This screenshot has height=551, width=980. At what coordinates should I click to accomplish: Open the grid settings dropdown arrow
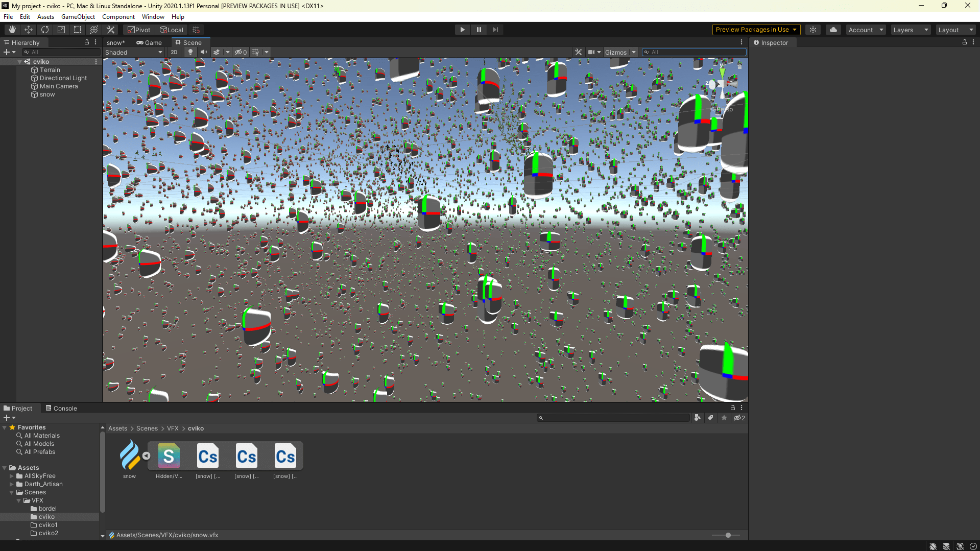pyautogui.click(x=266, y=52)
